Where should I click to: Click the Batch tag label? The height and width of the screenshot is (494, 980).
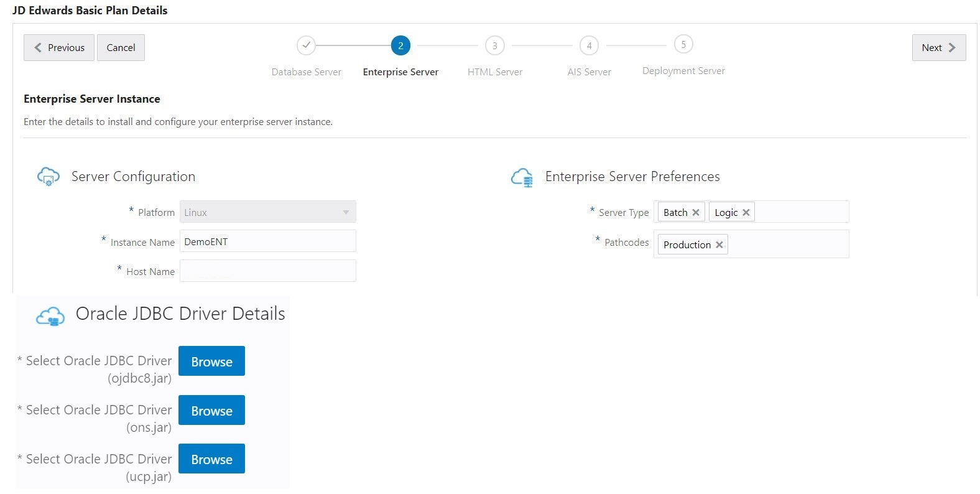point(675,213)
